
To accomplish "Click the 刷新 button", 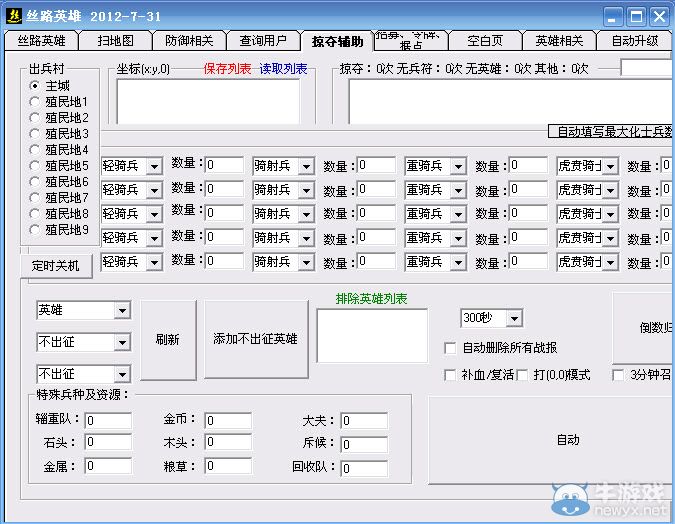I will tap(168, 340).
